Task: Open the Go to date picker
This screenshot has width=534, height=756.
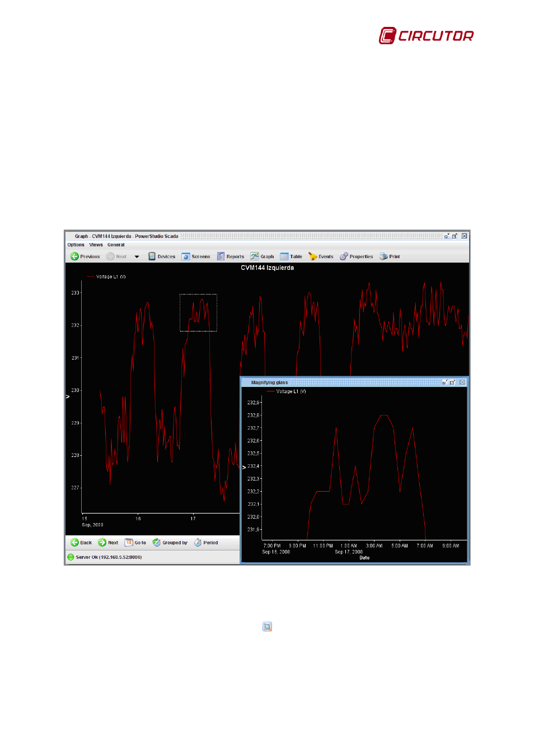Action: coord(135,543)
